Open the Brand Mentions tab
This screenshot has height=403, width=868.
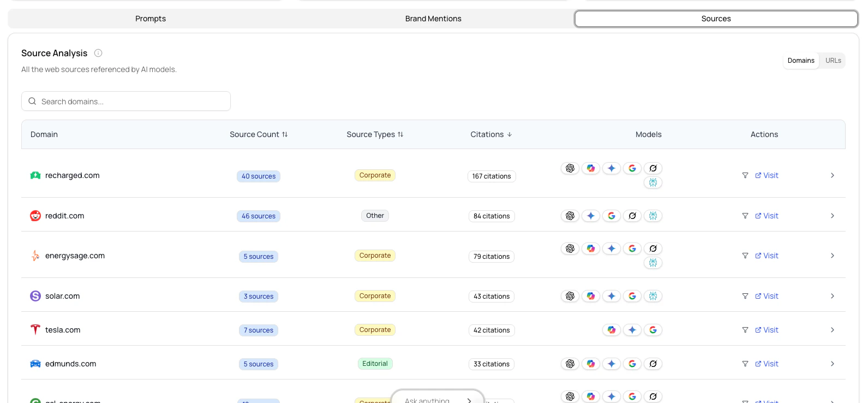point(433,19)
